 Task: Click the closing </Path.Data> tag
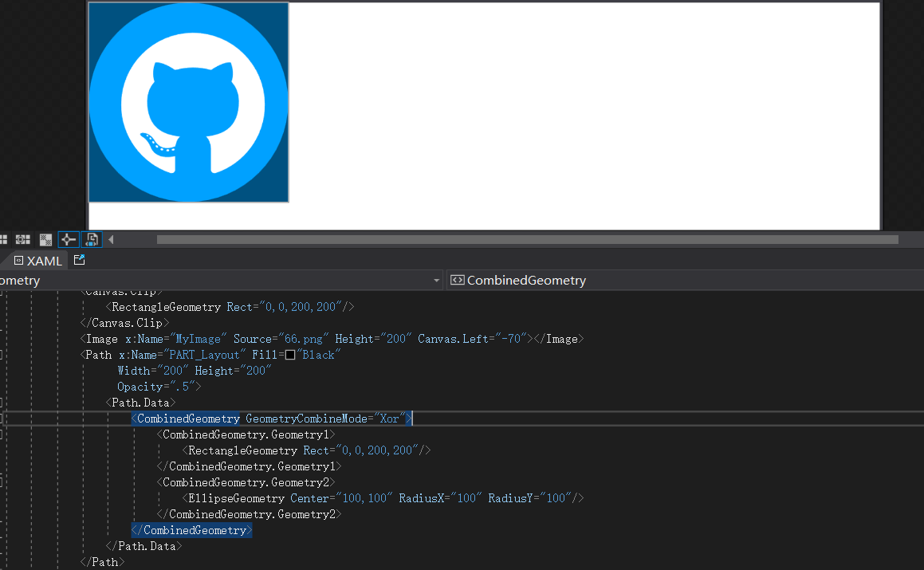[x=144, y=546]
